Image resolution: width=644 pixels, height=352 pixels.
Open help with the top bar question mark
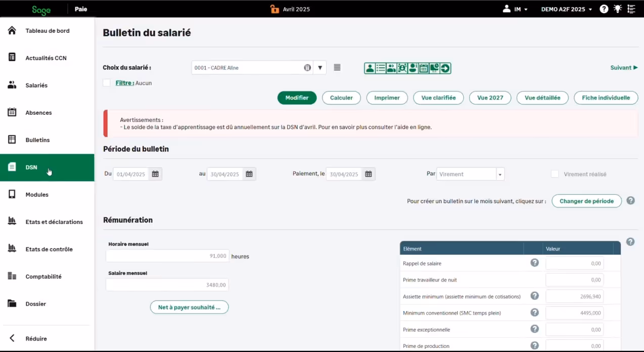click(604, 9)
